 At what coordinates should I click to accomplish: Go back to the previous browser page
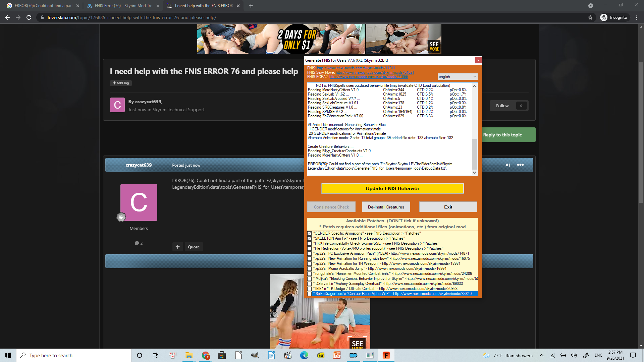[7, 17]
